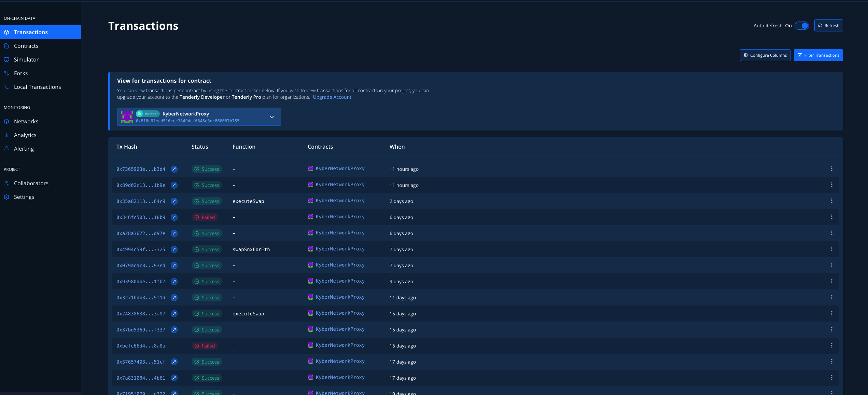
Task: Open Contracts in the sidebar
Action: tap(40, 46)
